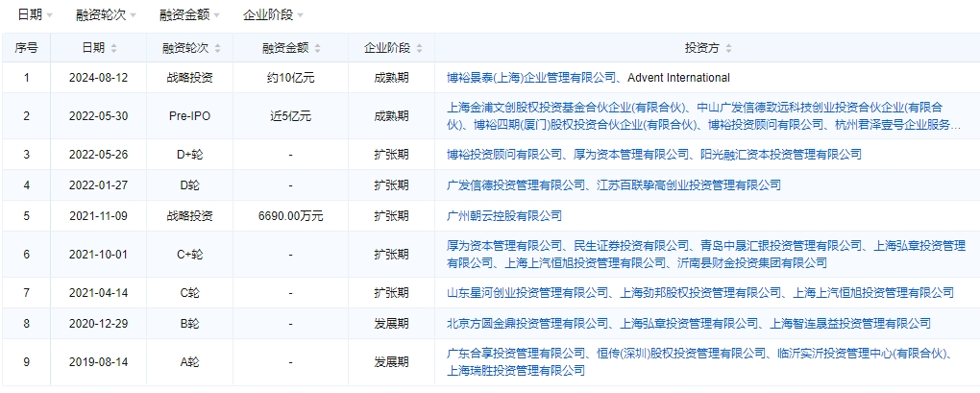Select amount cell 近5亿元
Screen dimensions: 980x393
[x=290, y=115]
